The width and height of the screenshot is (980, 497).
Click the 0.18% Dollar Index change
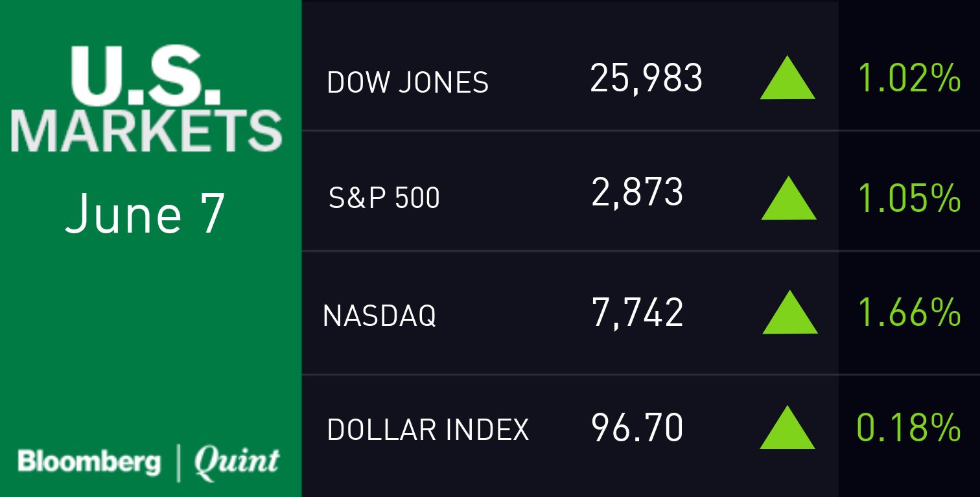909,428
